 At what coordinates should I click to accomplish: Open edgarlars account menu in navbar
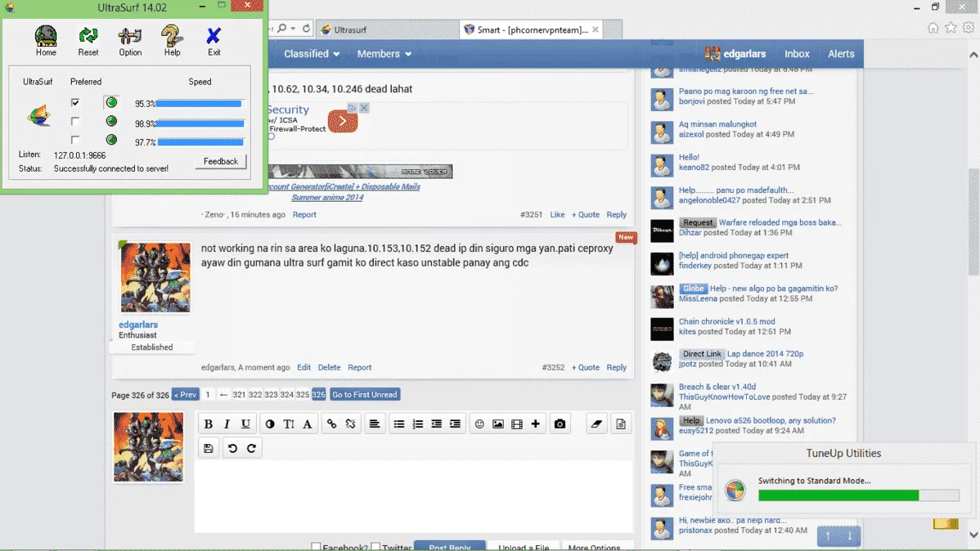click(x=735, y=54)
